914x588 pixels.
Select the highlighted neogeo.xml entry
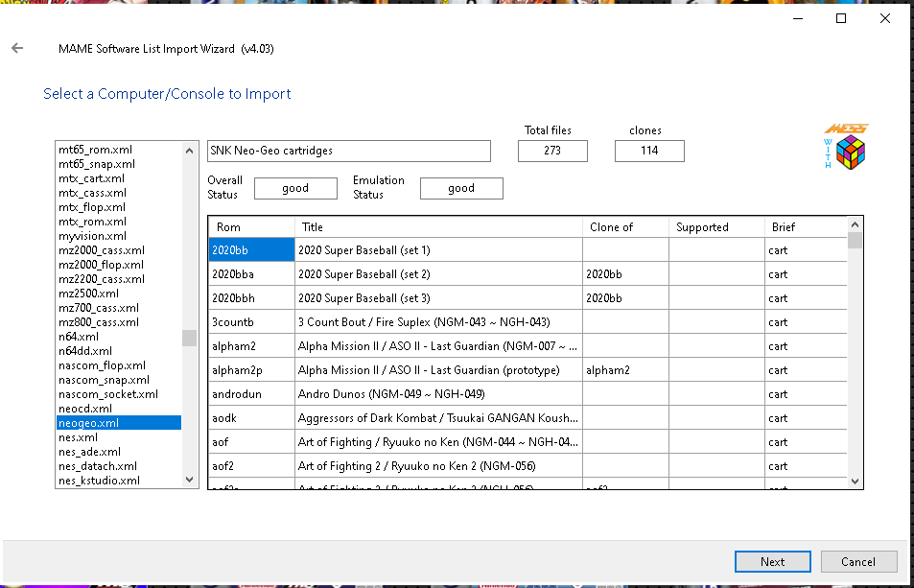119,423
